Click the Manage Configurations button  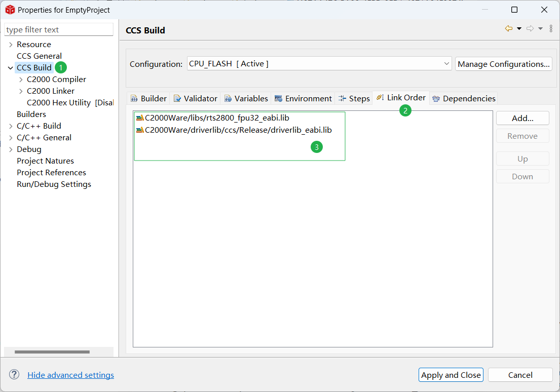pyautogui.click(x=503, y=64)
